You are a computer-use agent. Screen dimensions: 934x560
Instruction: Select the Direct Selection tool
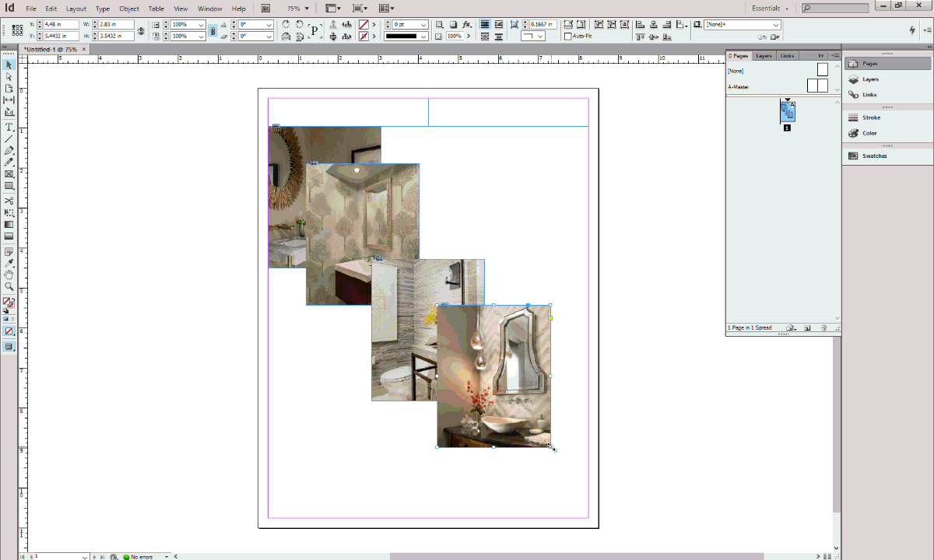click(x=9, y=76)
